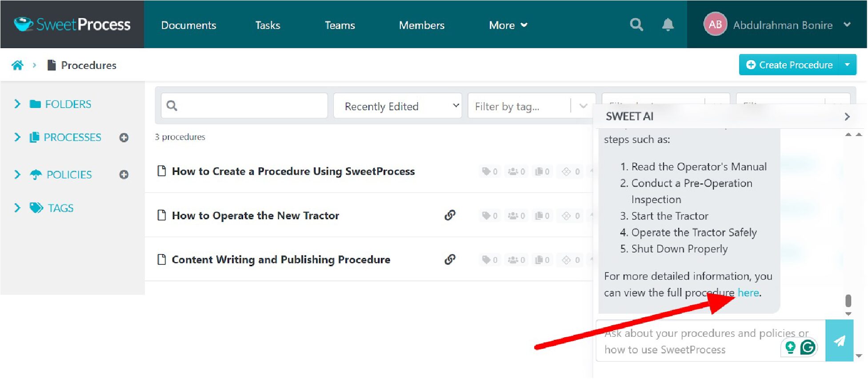Open the Tasks menu
Screen dimensions: 868x379
268,25
